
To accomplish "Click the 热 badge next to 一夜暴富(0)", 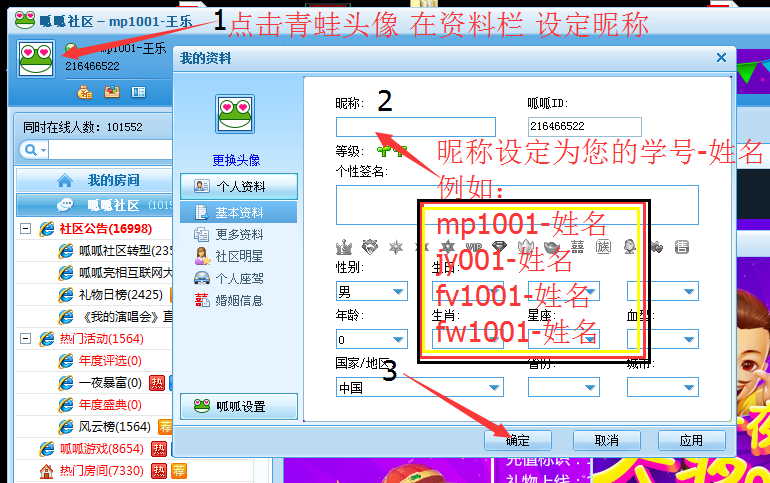I will pyautogui.click(x=157, y=383).
